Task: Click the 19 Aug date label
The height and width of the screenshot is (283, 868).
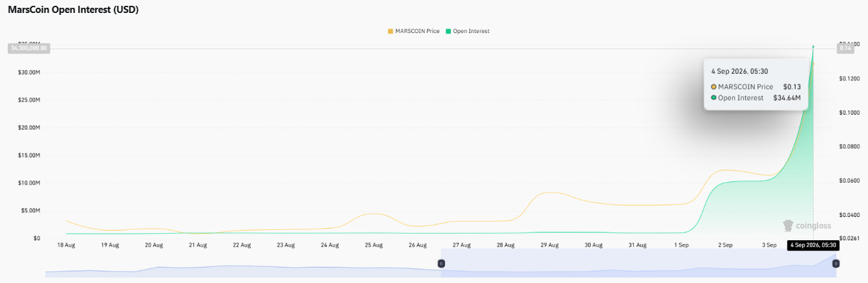Action: (x=110, y=245)
